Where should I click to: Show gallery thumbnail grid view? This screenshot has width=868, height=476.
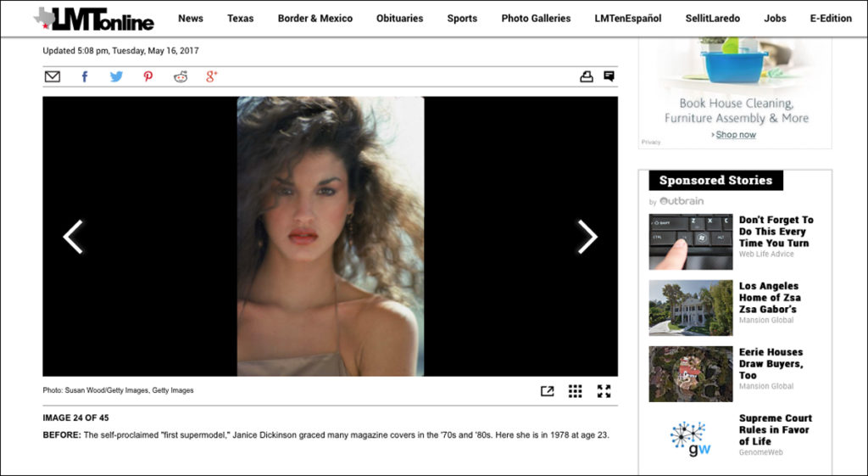click(x=576, y=391)
